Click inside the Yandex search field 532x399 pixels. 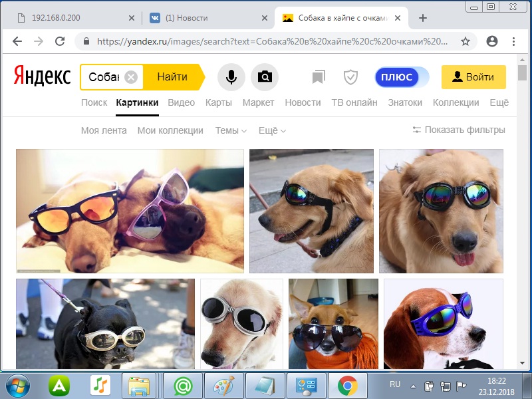coord(104,77)
